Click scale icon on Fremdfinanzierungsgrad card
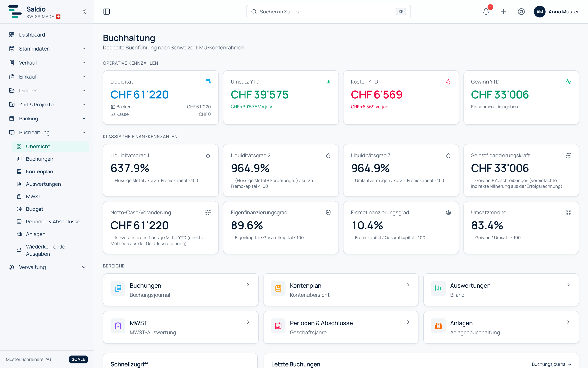588x368 pixels. [448, 212]
